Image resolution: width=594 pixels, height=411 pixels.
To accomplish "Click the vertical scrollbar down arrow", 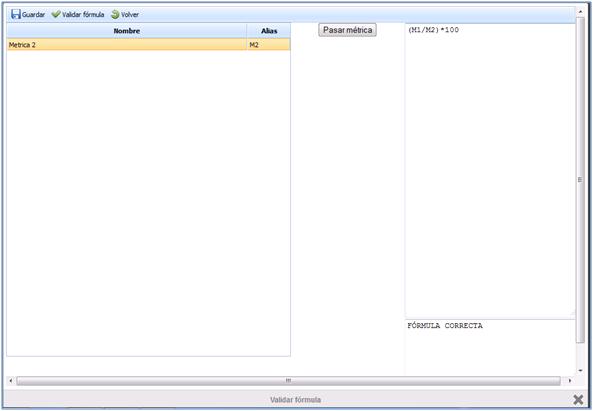I will click(x=580, y=370).
